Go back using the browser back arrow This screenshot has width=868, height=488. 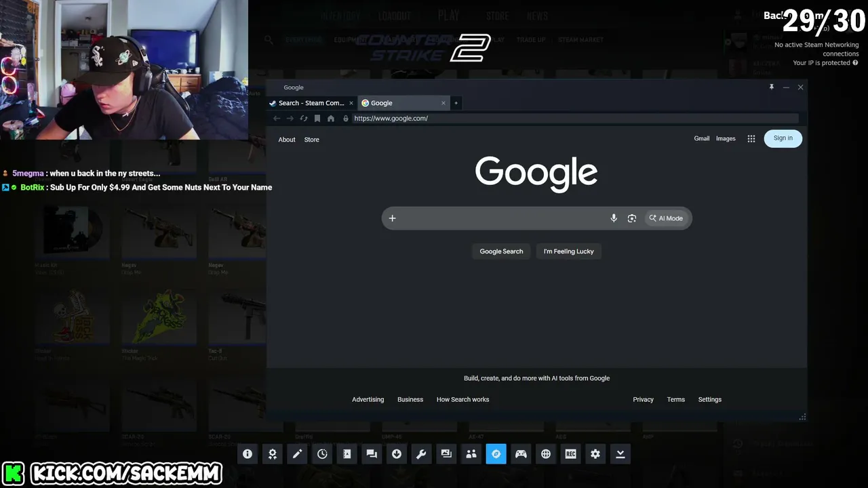tap(277, 119)
